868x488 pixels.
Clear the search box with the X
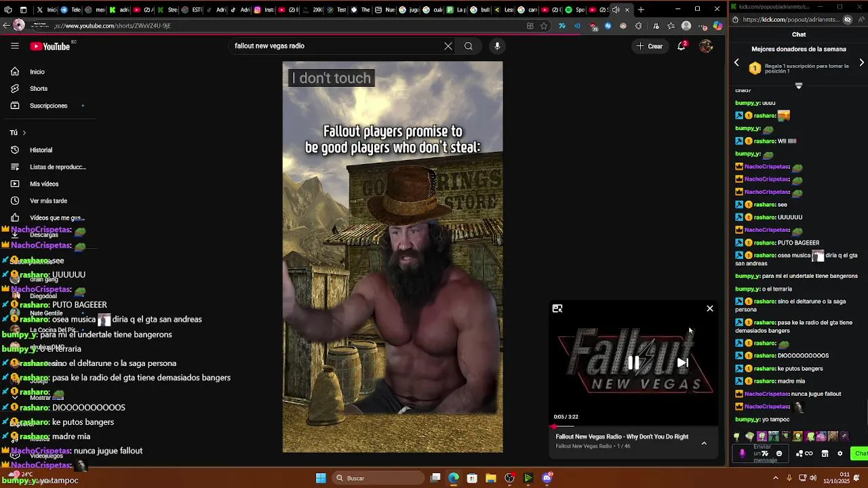[448, 46]
